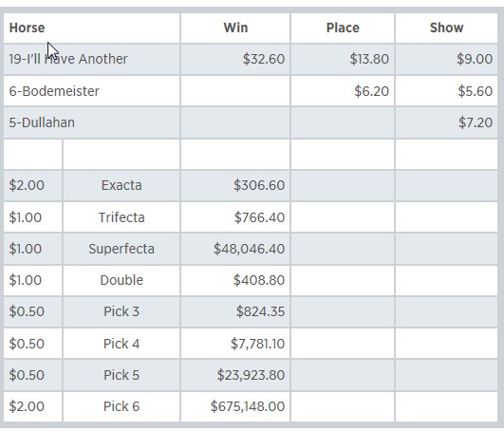504x431 pixels.
Task: Click the $32.60 win payout
Action: click(264, 59)
